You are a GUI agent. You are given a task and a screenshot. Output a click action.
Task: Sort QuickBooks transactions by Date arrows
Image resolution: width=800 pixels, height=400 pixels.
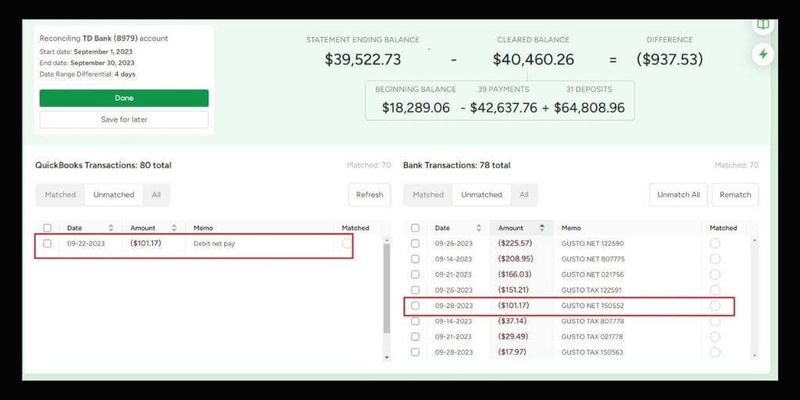[x=111, y=228]
